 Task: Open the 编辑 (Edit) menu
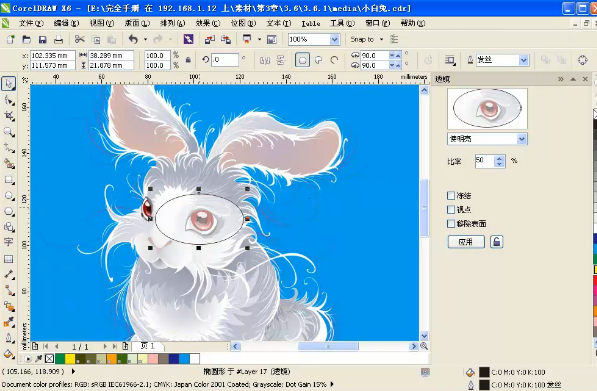pyautogui.click(x=66, y=23)
